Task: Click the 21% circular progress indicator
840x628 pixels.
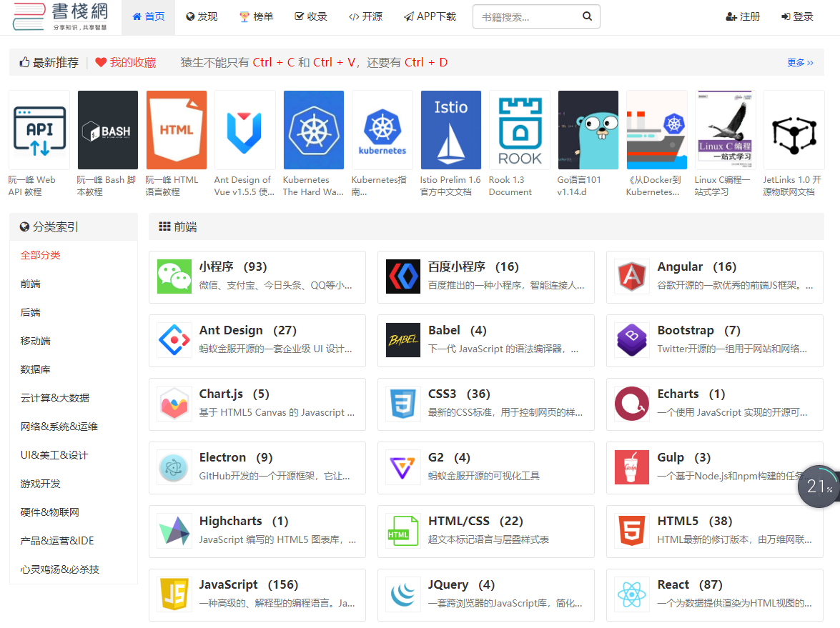Action: (x=819, y=486)
